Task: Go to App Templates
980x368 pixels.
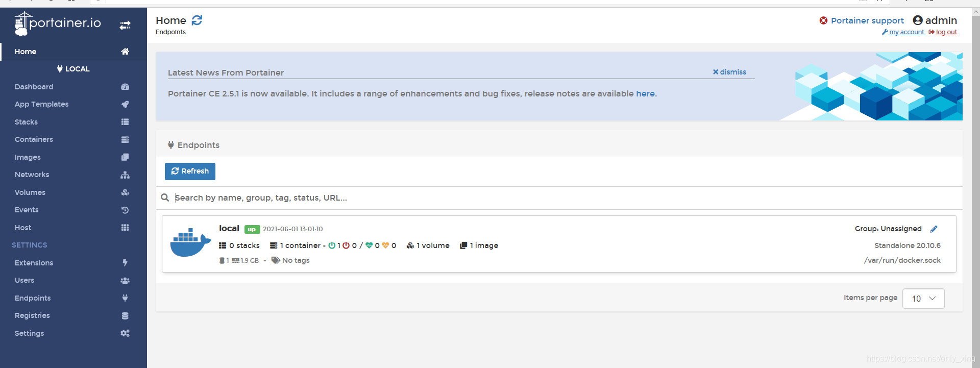Action: pos(41,104)
